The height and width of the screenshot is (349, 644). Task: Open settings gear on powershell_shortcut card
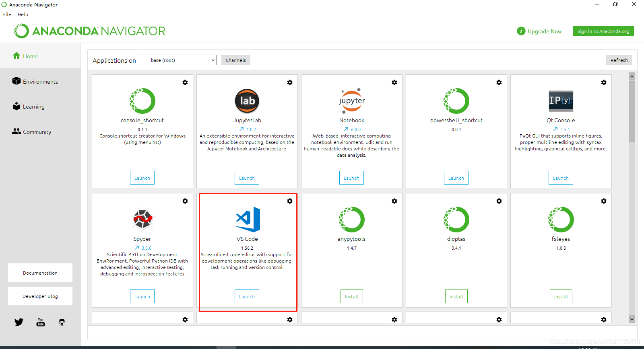(499, 82)
